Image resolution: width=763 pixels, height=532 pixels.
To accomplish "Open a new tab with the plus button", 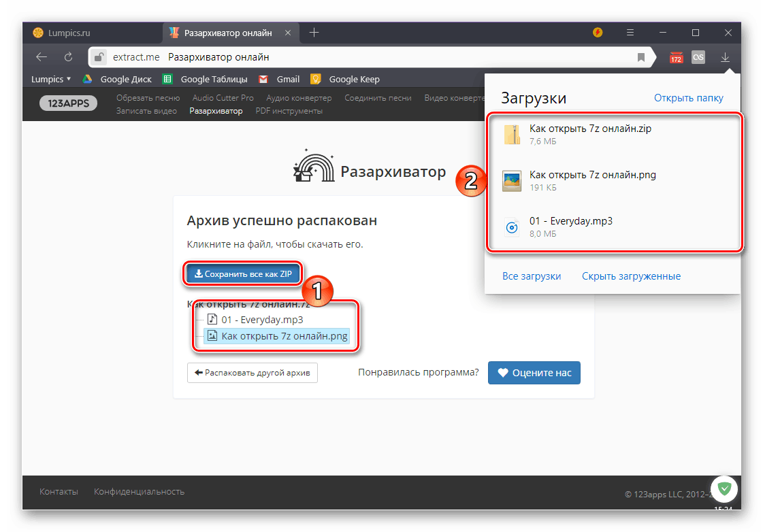I will pyautogui.click(x=314, y=33).
